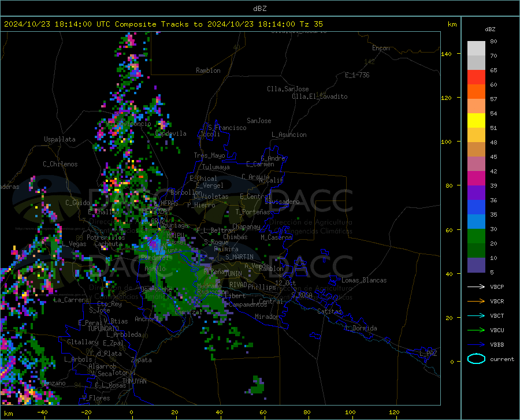Image resolution: width=520 pixels, height=420 pixels.
Task: Click the TUPUNGATO place label
Action: point(103,329)
